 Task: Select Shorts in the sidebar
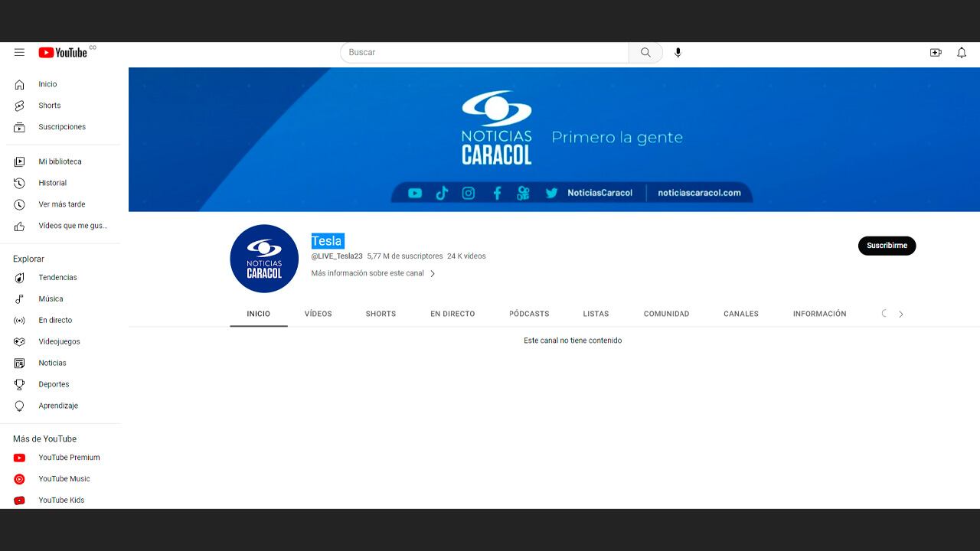(x=49, y=105)
